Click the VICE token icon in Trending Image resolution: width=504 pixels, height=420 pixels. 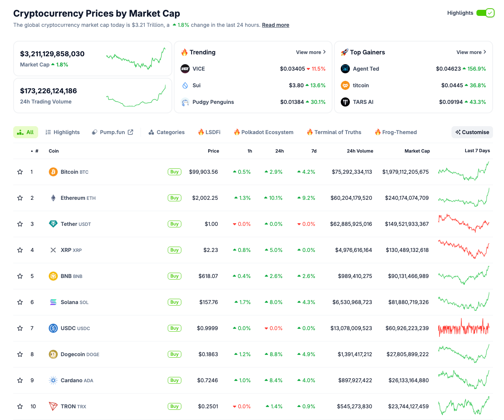click(x=185, y=69)
